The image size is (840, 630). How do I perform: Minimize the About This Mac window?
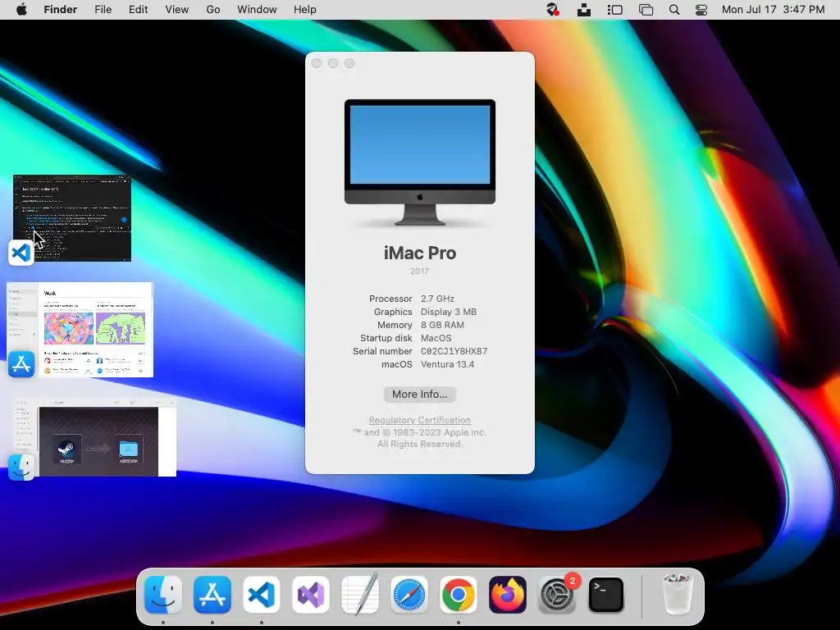[x=333, y=63]
